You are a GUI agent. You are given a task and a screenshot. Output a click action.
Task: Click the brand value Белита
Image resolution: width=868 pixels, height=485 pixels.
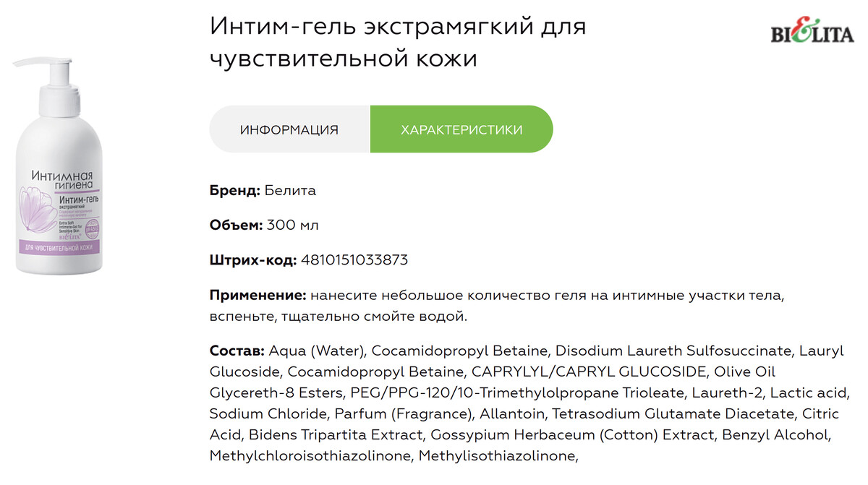[x=290, y=191]
